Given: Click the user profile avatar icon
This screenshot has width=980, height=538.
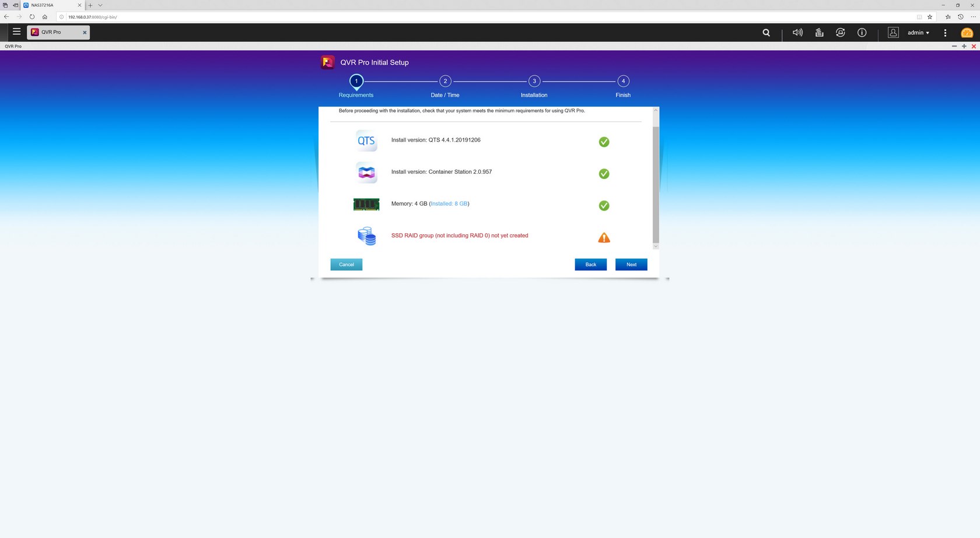Looking at the screenshot, I should 893,33.
